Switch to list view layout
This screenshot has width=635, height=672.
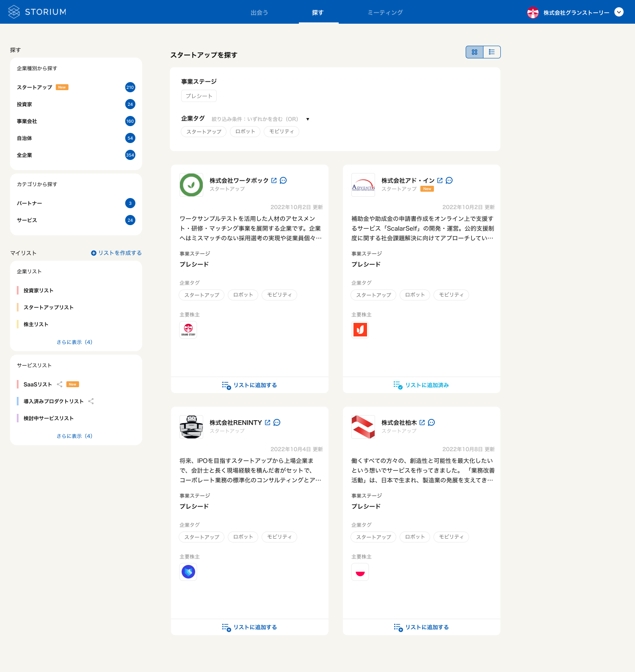pos(492,52)
